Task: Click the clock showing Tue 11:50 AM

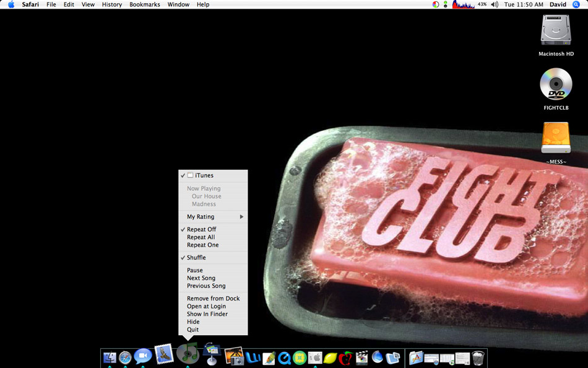Action: [x=524, y=4]
